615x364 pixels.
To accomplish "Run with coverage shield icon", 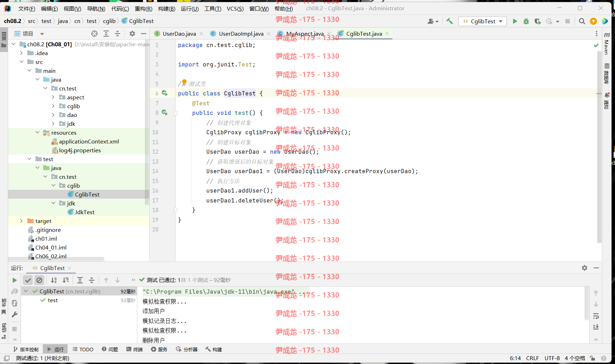I will pos(538,21).
